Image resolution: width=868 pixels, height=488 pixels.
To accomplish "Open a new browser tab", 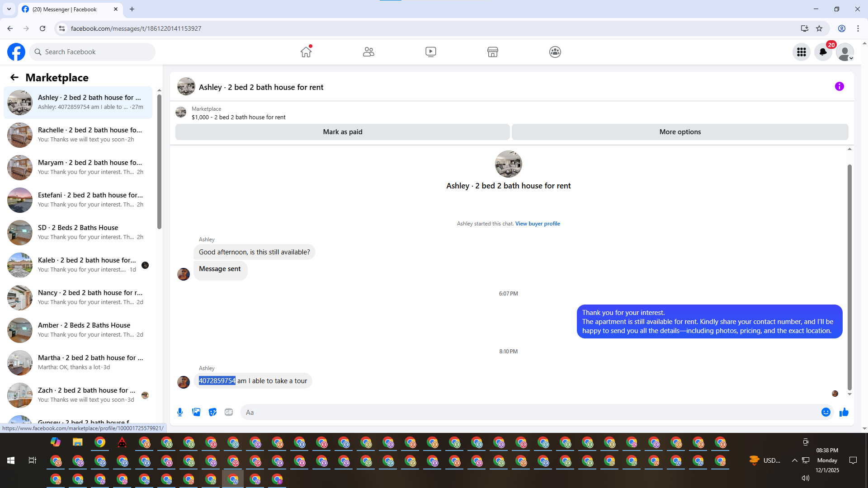I will 132,9.
